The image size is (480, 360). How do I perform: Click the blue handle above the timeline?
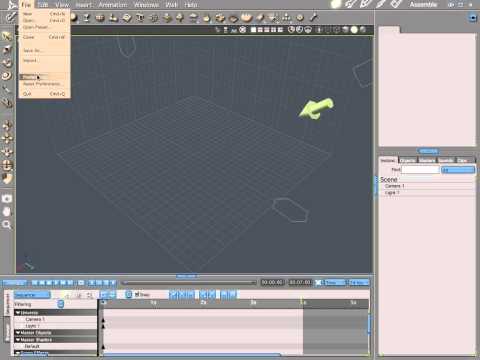coord(187,276)
